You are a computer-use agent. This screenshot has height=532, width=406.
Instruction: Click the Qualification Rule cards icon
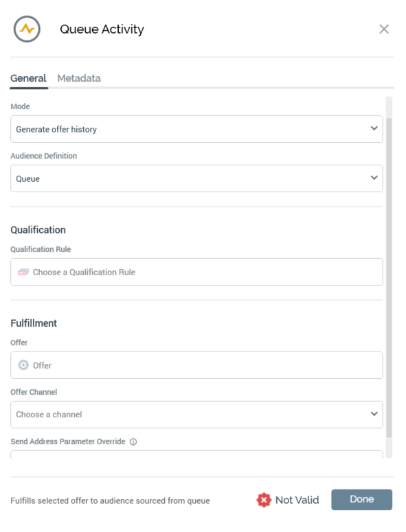[23, 272]
